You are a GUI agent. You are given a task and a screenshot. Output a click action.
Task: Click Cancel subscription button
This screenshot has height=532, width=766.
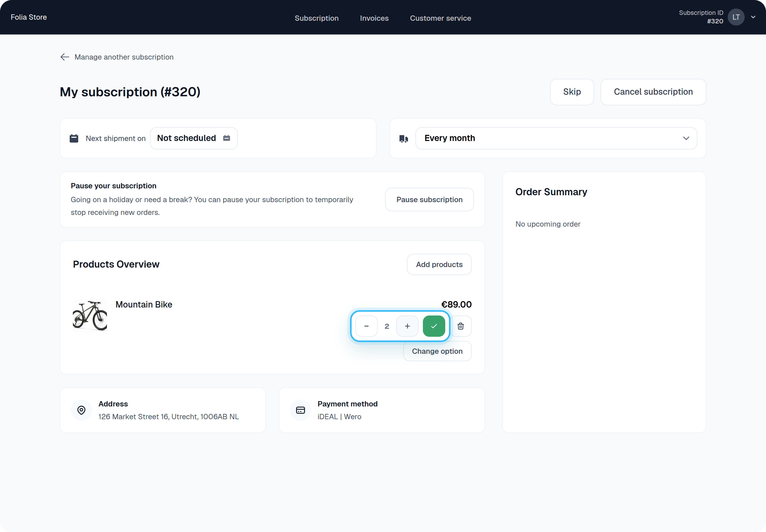653,92
